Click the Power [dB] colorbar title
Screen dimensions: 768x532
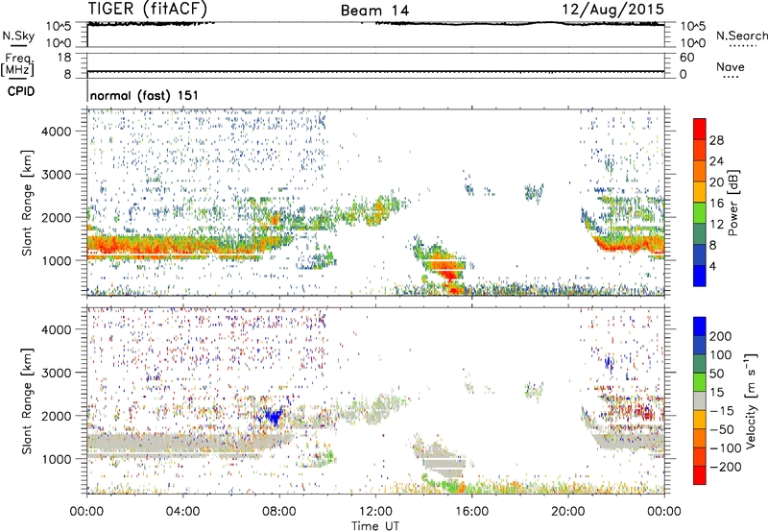pyautogui.click(x=733, y=203)
